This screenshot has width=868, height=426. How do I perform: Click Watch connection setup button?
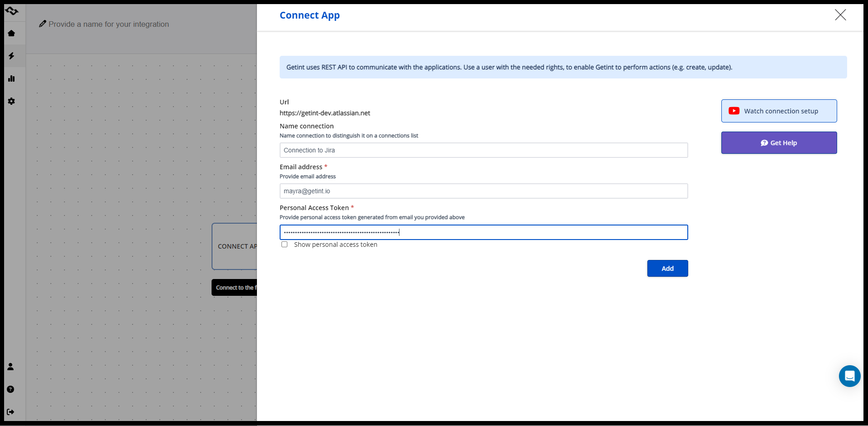click(779, 111)
